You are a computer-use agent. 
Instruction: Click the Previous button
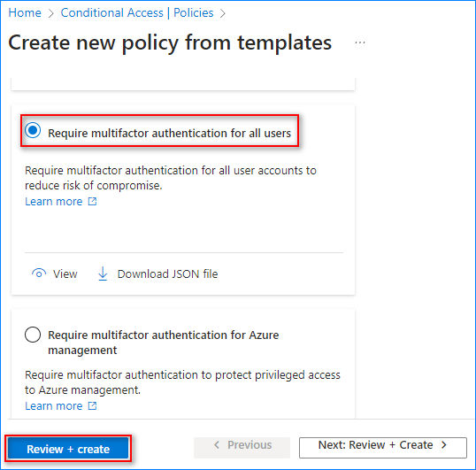(x=242, y=448)
